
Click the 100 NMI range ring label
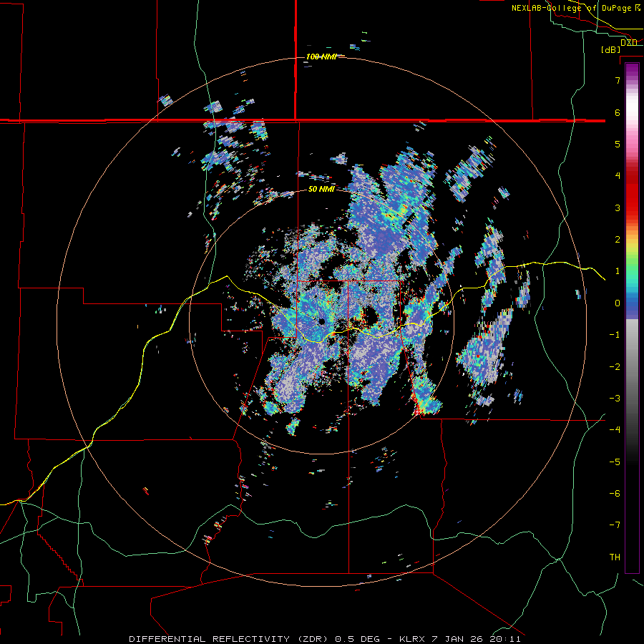[x=321, y=57]
